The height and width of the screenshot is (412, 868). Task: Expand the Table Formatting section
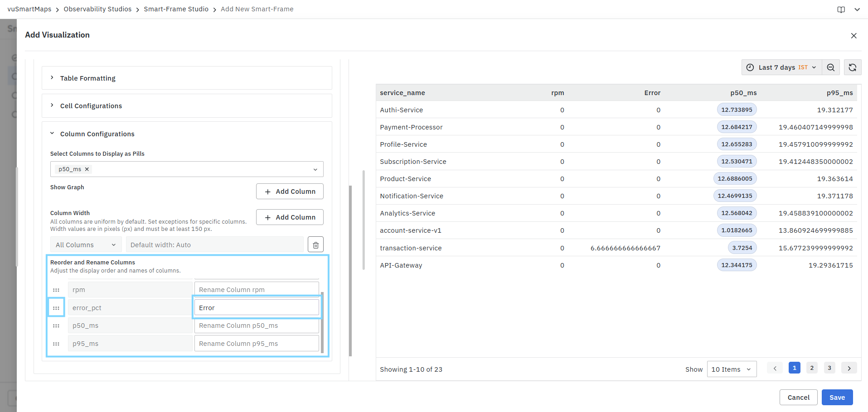coord(187,78)
